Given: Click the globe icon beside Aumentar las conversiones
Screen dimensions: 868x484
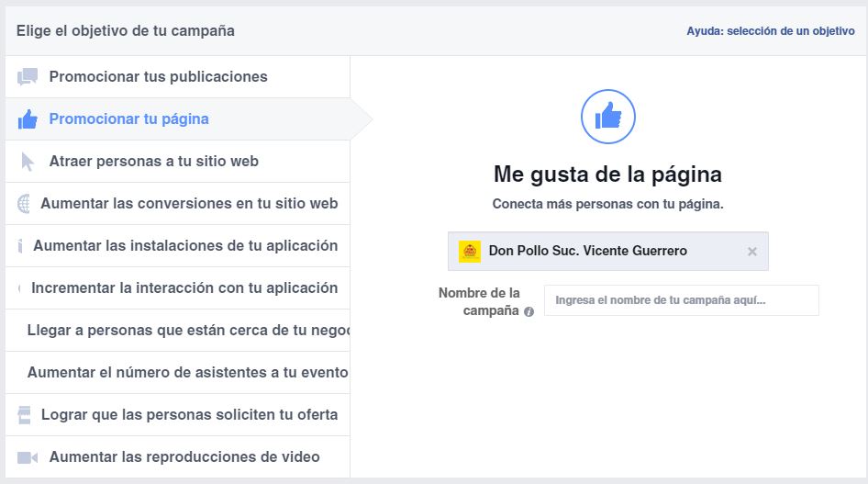Looking at the screenshot, I should point(24,204).
